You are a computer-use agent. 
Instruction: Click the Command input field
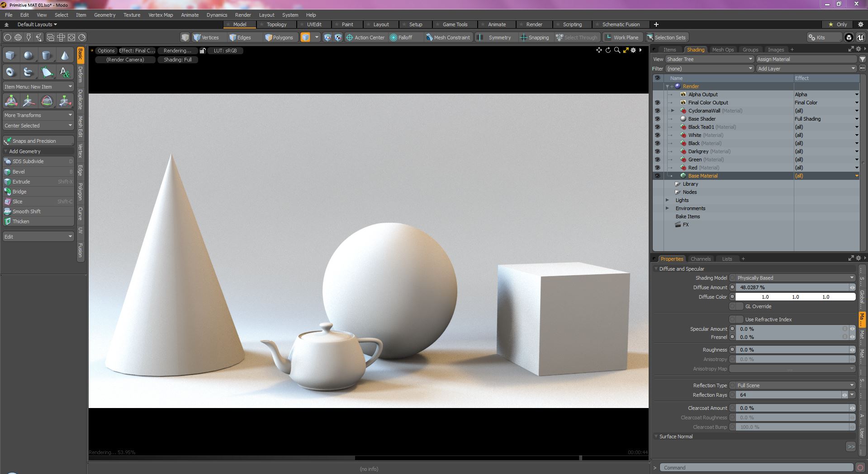755,468
